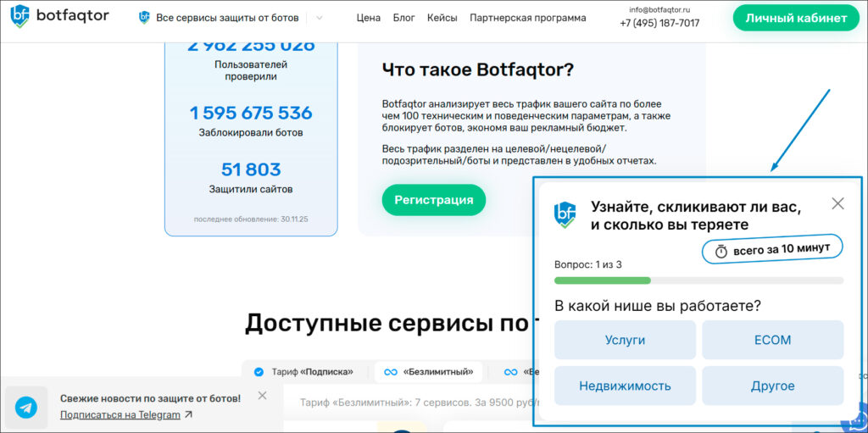Click the "всего за 10 минут" badge
The image size is (868, 433).
[x=773, y=249]
